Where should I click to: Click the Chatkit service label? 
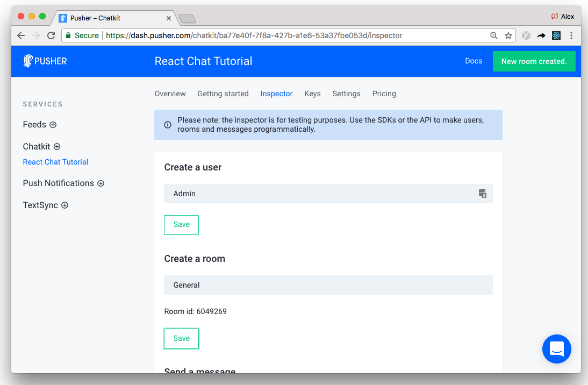[37, 146]
